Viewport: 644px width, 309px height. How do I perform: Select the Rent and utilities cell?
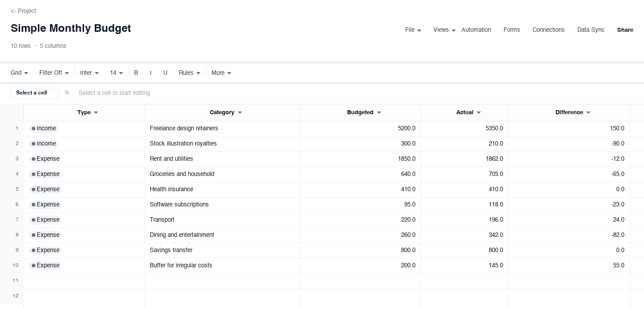point(222,159)
